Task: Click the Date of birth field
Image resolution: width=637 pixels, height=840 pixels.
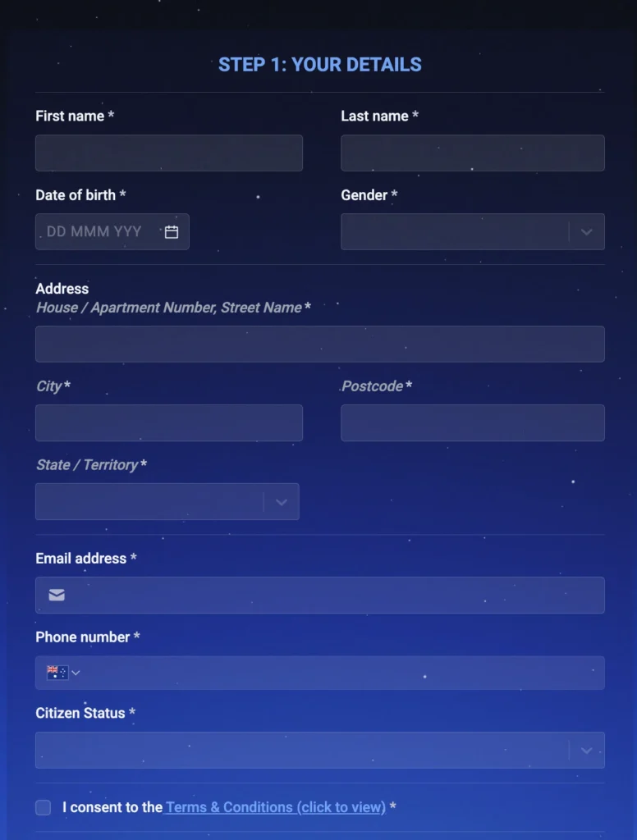Action: [99, 232]
